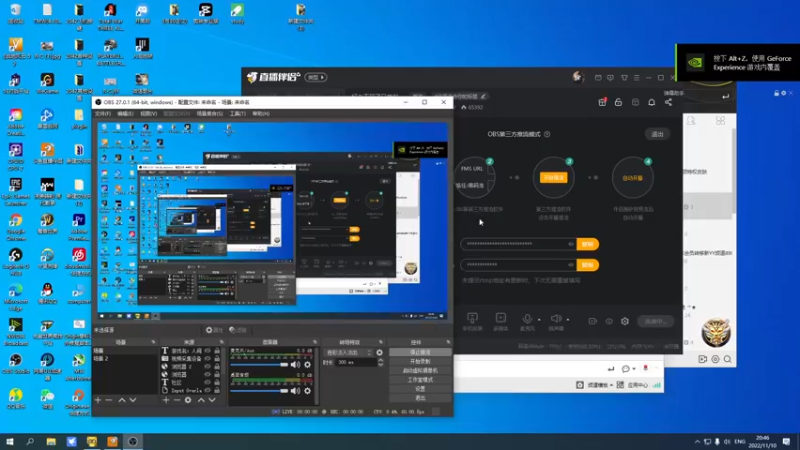
Task: Open microphone control in companion toolbar
Action: pos(527,321)
